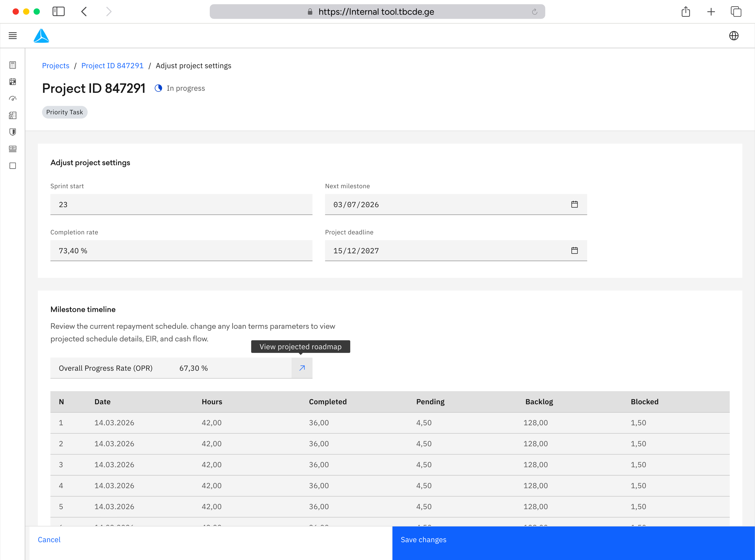
Task: Edit the Completion rate field
Action: click(181, 251)
